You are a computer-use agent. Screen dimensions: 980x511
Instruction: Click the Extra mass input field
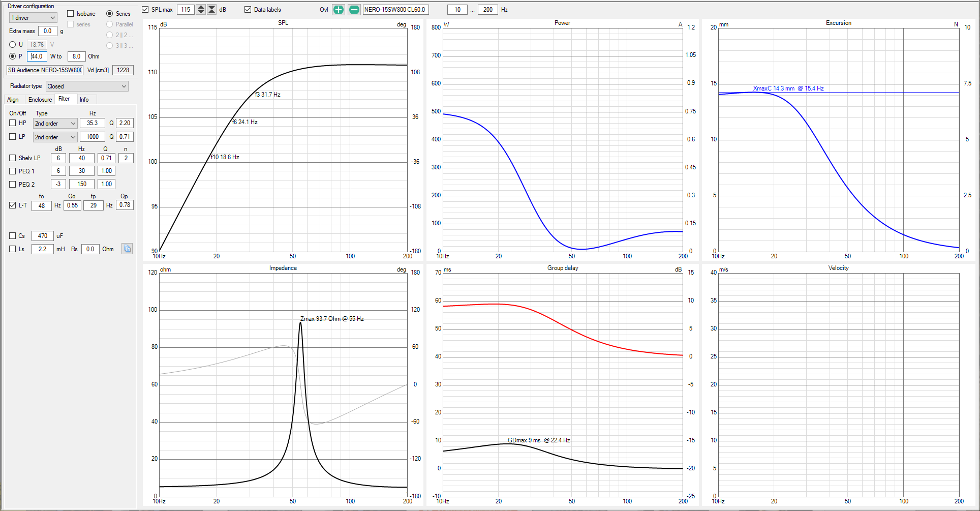(48, 31)
